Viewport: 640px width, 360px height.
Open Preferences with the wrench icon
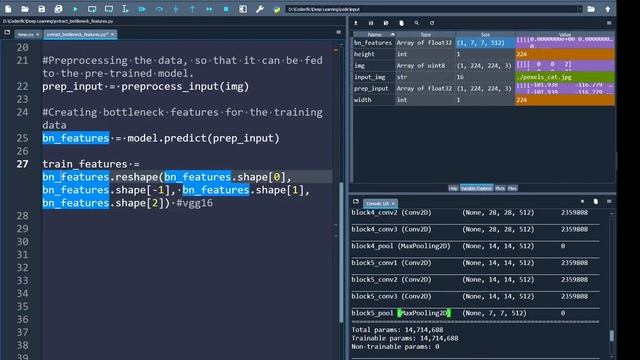click(x=260, y=9)
